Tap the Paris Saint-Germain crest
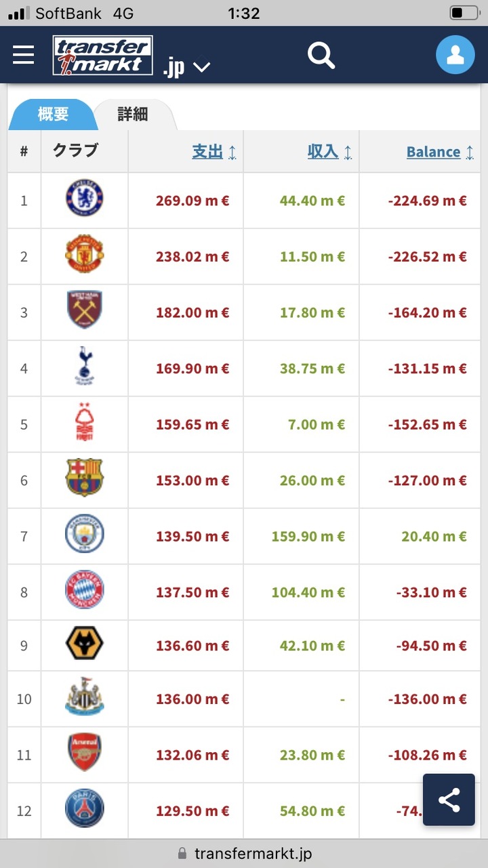Viewport: 488px width, 868px height. (x=84, y=808)
